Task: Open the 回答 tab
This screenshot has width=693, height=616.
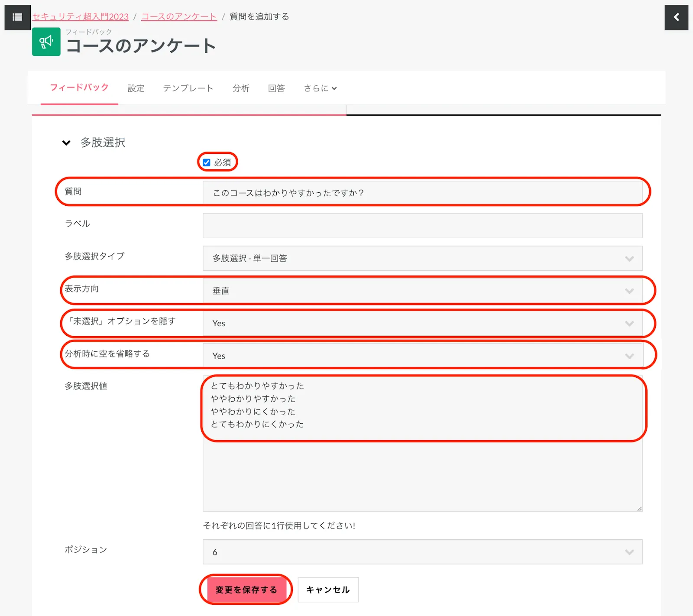Action: coord(276,88)
